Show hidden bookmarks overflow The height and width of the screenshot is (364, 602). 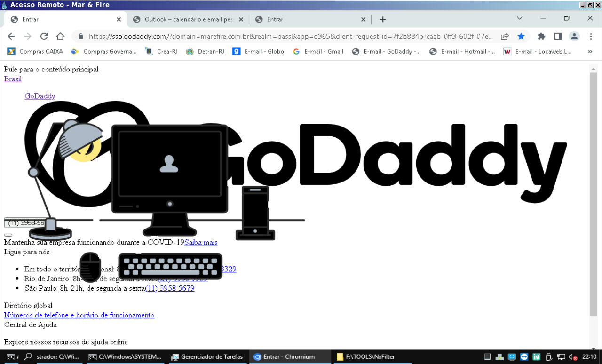tap(590, 51)
